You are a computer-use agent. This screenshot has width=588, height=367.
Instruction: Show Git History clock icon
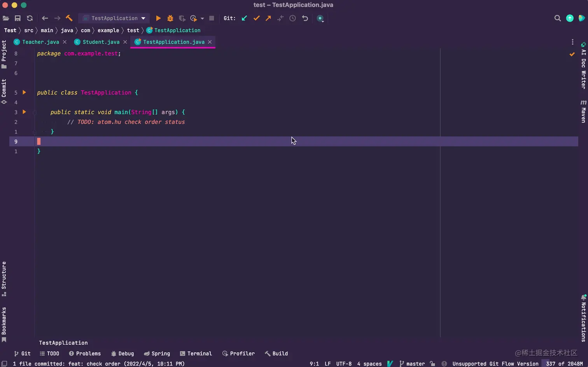click(x=292, y=18)
